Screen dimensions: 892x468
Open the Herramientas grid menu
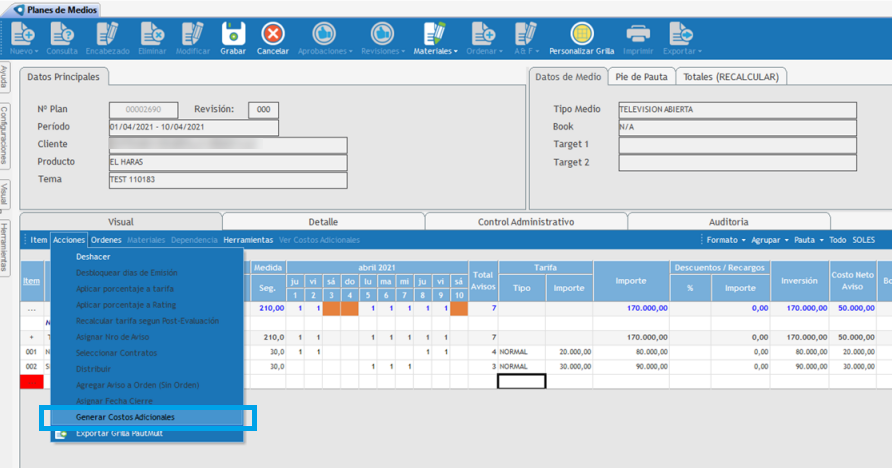point(248,240)
